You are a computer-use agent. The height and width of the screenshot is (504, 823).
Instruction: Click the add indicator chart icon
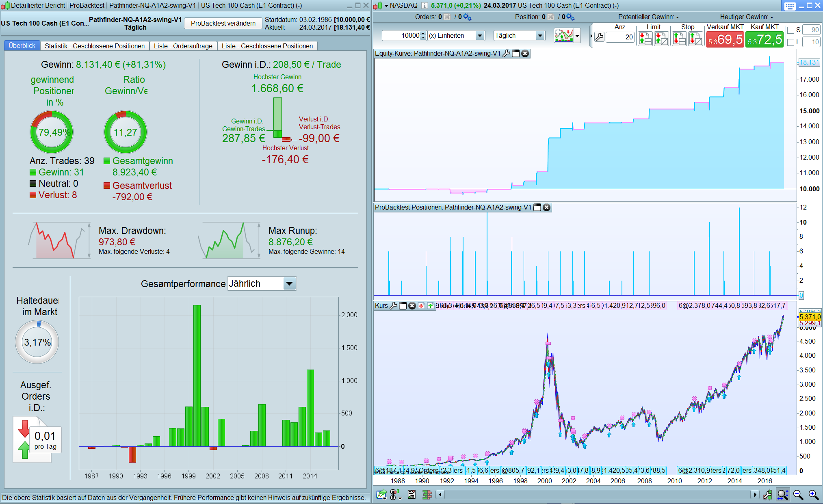(564, 35)
